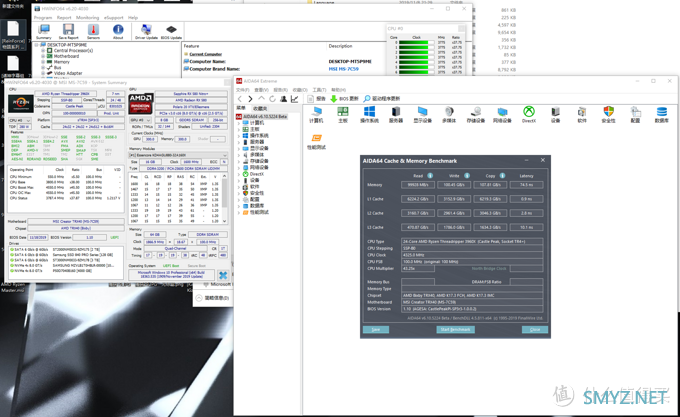680x417 pixels.
Task: Click the AIDA64 forward navigation arrow
Action: coord(250,99)
